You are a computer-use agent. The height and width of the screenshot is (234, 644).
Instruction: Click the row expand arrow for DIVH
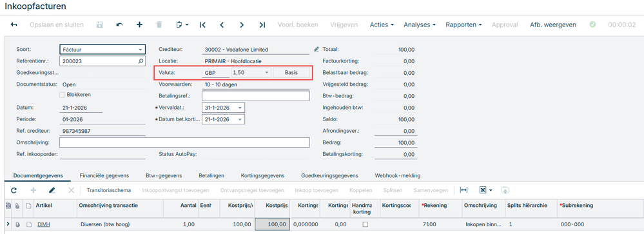coord(8,224)
